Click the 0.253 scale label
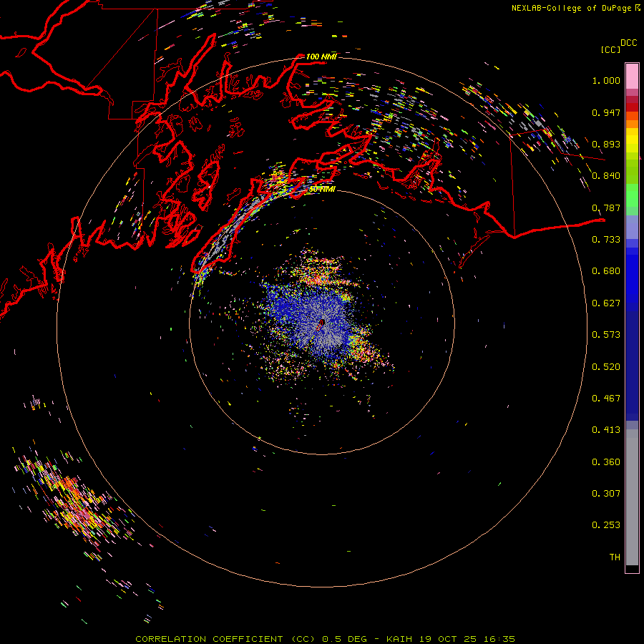Image resolution: width=644 pixels, height=644 pixels. pos(606,525)
